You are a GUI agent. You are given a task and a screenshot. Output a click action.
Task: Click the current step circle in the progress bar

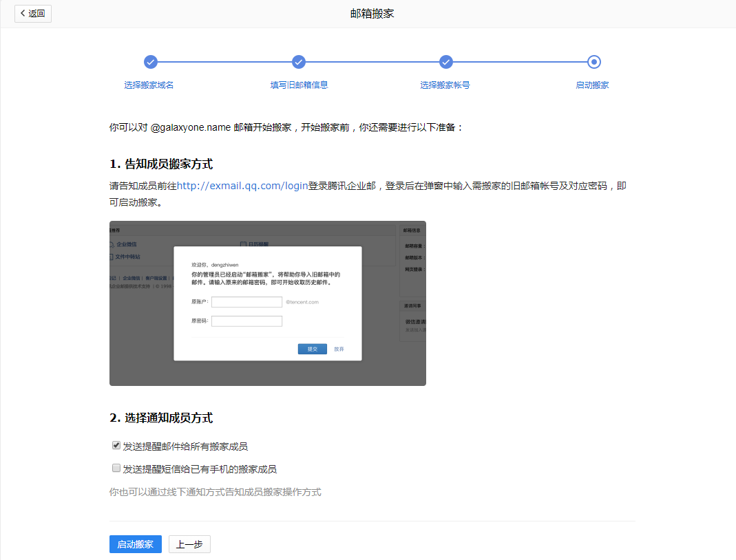(594, 62)
